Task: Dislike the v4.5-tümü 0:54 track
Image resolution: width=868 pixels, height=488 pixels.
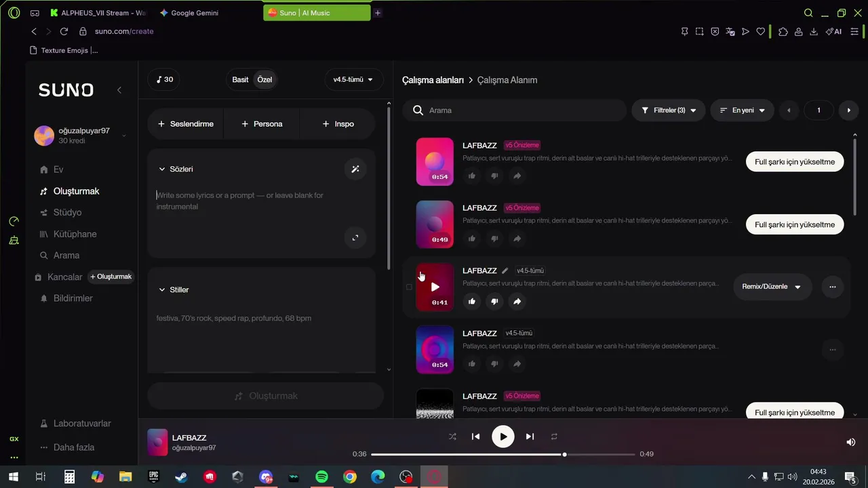Action: 494,364
